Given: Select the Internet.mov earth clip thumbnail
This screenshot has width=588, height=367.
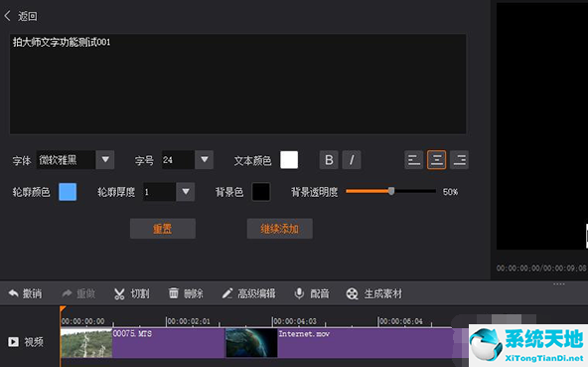Looking at the screenshot, I should coord(251,343).
